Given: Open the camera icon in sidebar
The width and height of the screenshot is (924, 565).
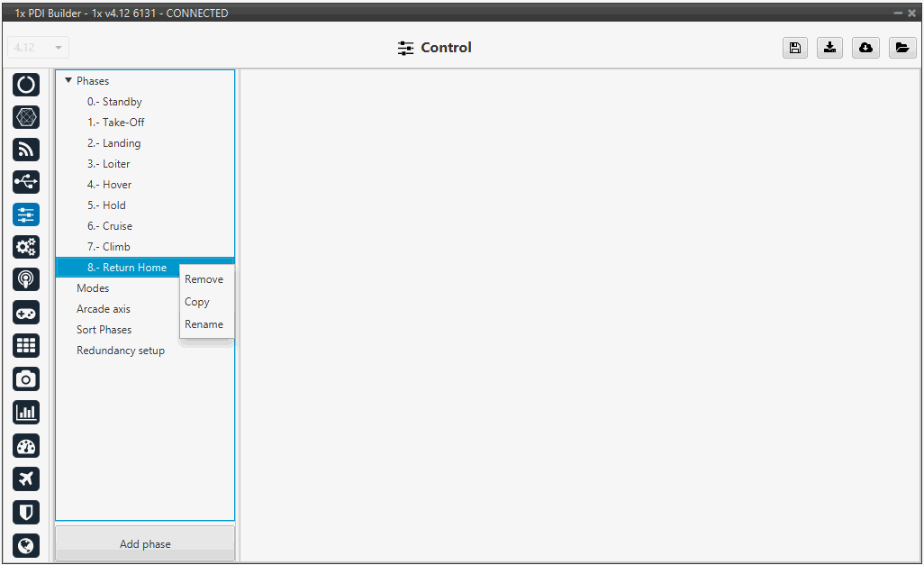Looking at the screenshot, I should 26,379.
